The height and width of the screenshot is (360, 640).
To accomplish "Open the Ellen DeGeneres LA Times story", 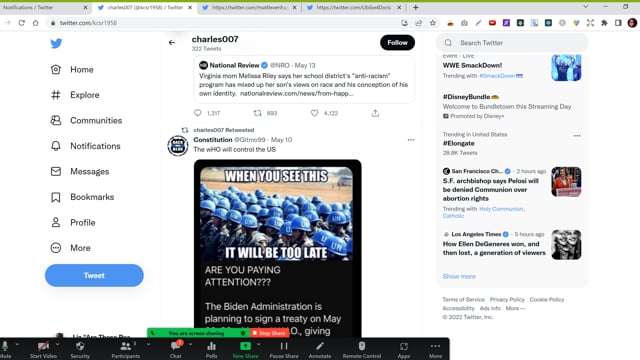I will click(494, 248).
